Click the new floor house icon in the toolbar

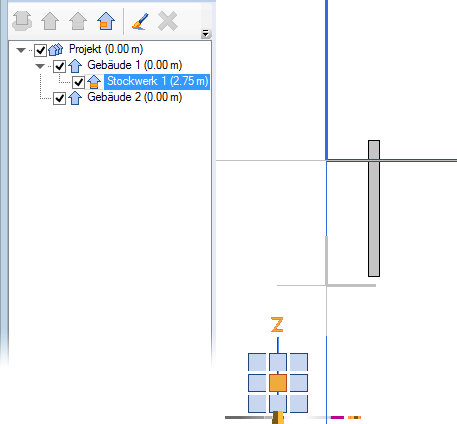click(106, 21)
